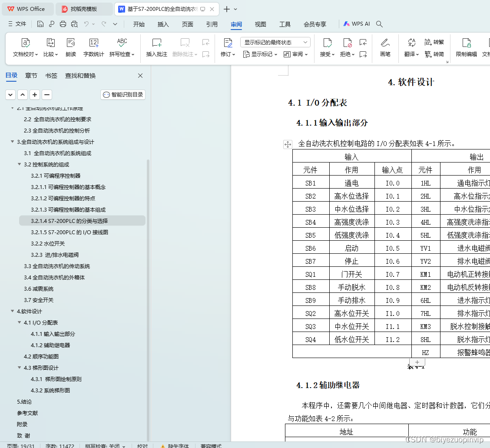Switch to the 找稻壳模板 tab
Screen dimensions: 490x448
point(84,9)
